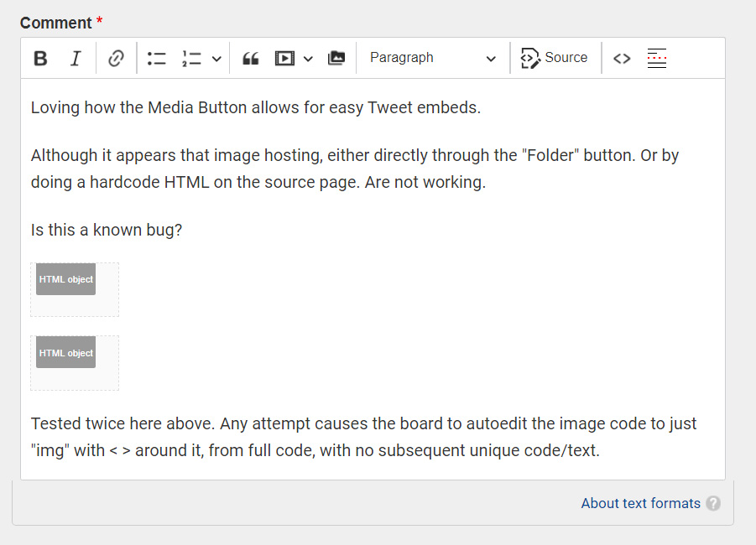
Task: Toggle bold formatting in the toolbar
Action: point(40,59)
